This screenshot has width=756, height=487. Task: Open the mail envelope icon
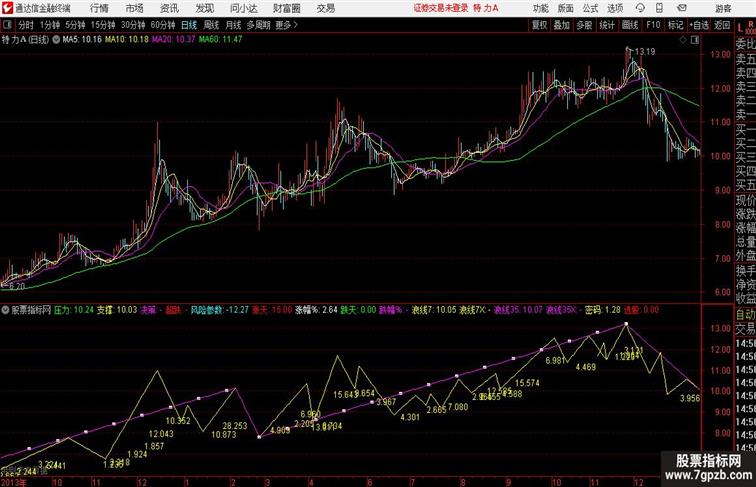point(682,8)
